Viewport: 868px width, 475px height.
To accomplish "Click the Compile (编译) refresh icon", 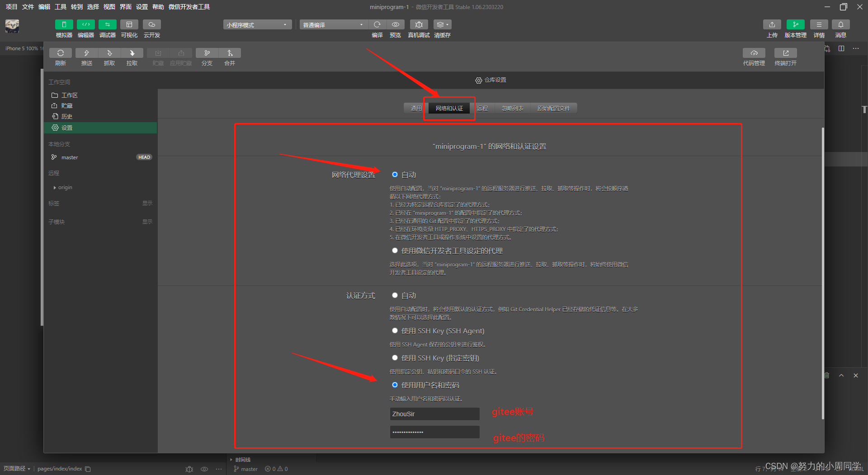I will click(377, 24).
